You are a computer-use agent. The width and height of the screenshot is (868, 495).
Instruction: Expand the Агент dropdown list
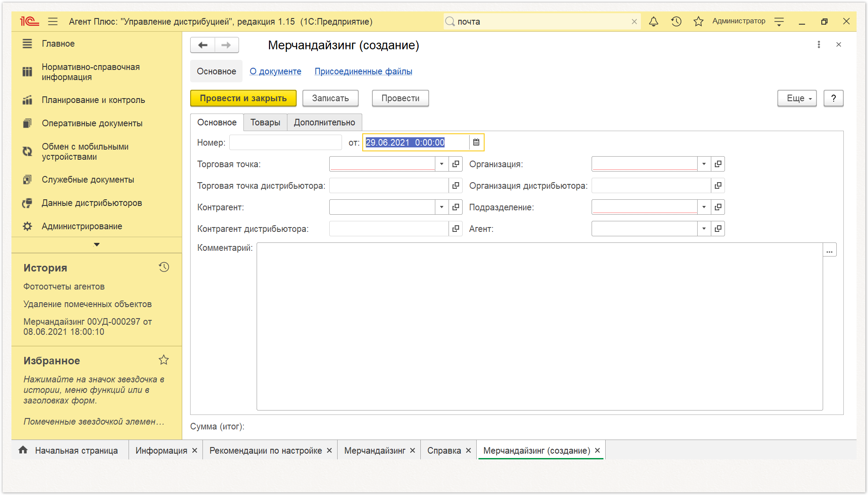point(704,228)
